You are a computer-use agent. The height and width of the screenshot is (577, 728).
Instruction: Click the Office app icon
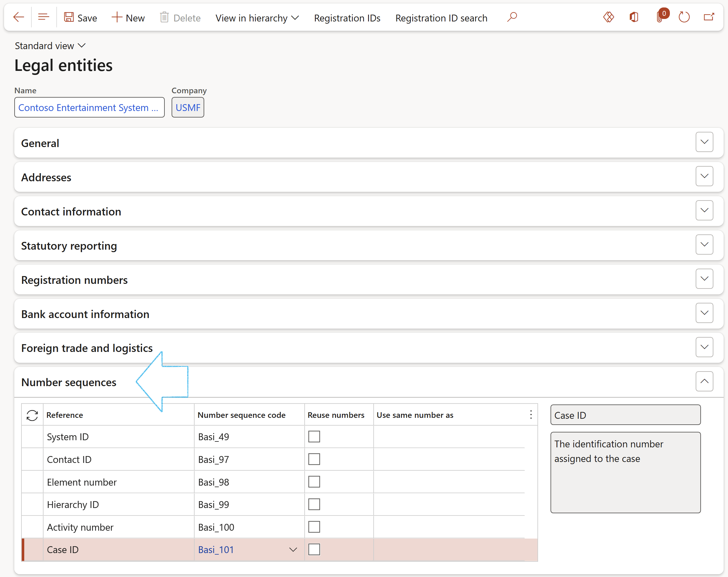634,17
